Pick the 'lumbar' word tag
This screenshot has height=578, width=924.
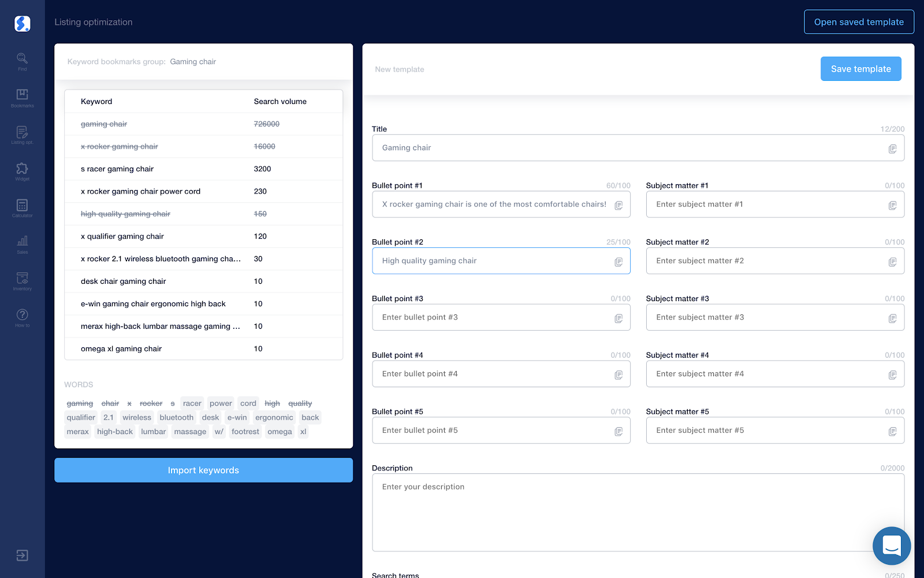point(154,432)
